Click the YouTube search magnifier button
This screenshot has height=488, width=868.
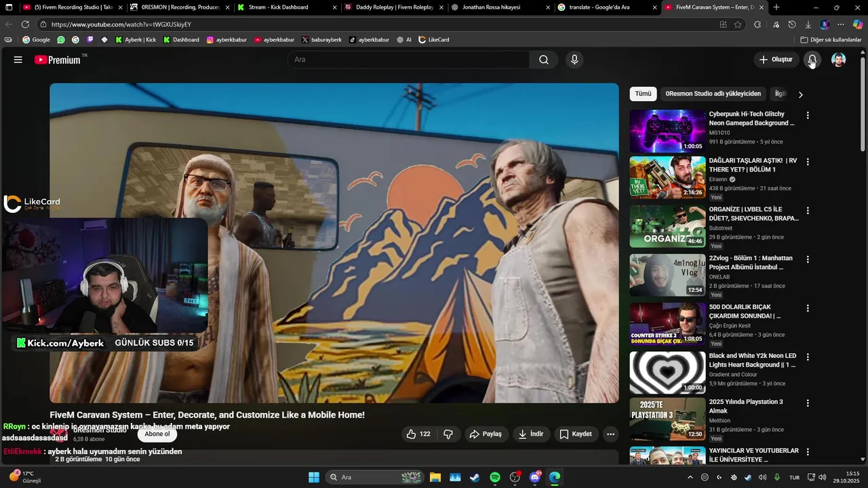click(x=544, y=60)
